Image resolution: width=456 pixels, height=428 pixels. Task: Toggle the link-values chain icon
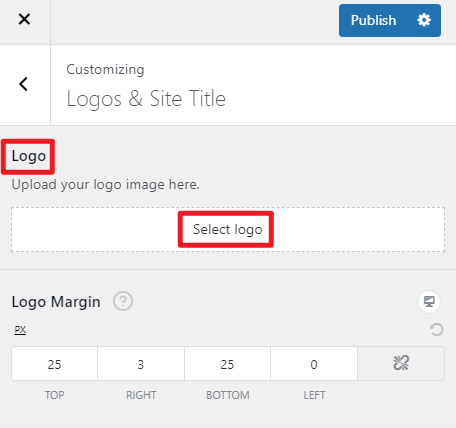[x=401, y=363]
